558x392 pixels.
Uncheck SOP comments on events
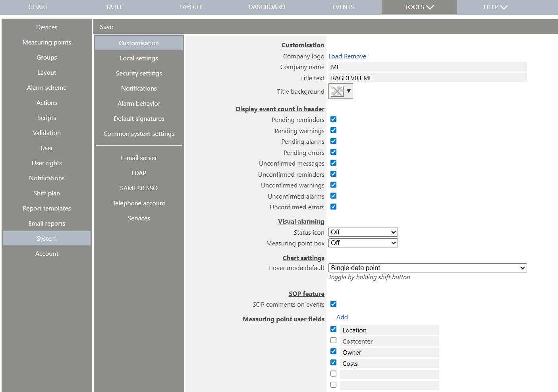(x=333, y=304)
